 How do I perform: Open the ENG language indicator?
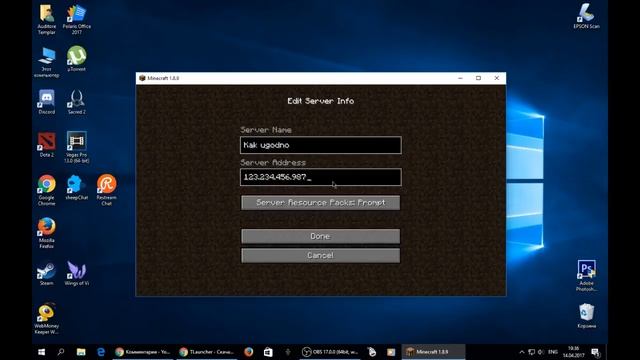click(553, 352)
